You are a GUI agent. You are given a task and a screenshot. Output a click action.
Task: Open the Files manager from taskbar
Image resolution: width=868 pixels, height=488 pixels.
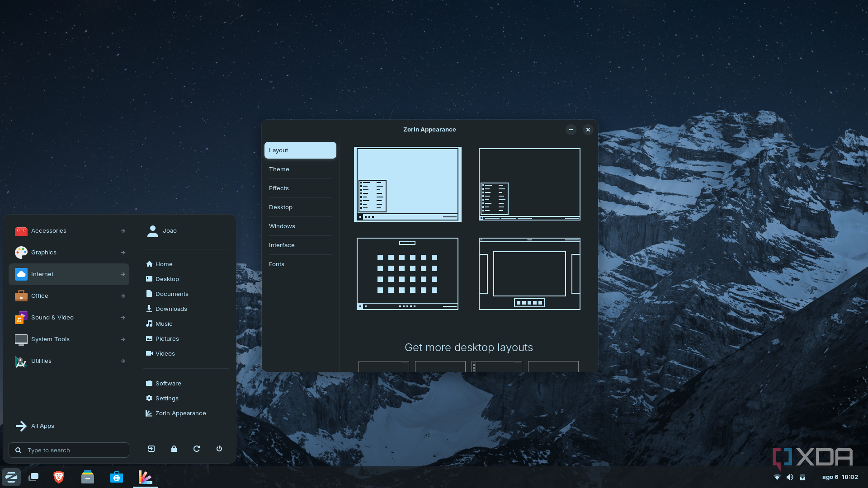point(88,477)
